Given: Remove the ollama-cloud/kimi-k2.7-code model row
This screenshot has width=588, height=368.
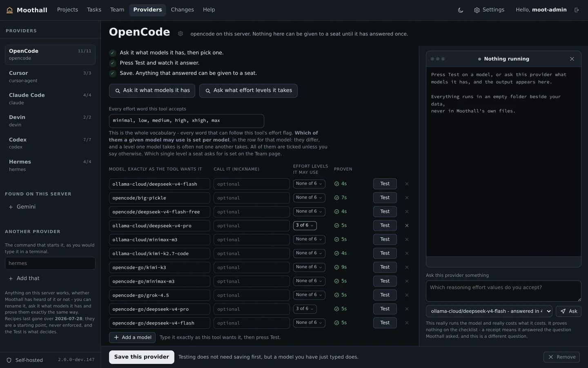Looking at the screenshot, I should (407, 254).
